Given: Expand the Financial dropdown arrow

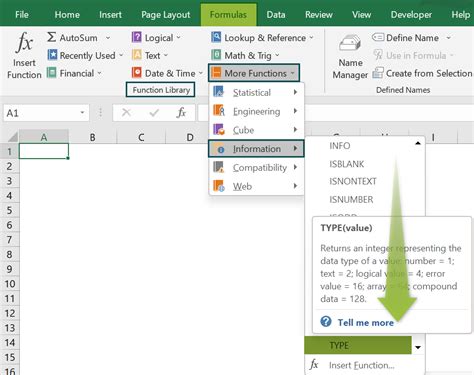Looking at the screenshot, I should 99,73.
